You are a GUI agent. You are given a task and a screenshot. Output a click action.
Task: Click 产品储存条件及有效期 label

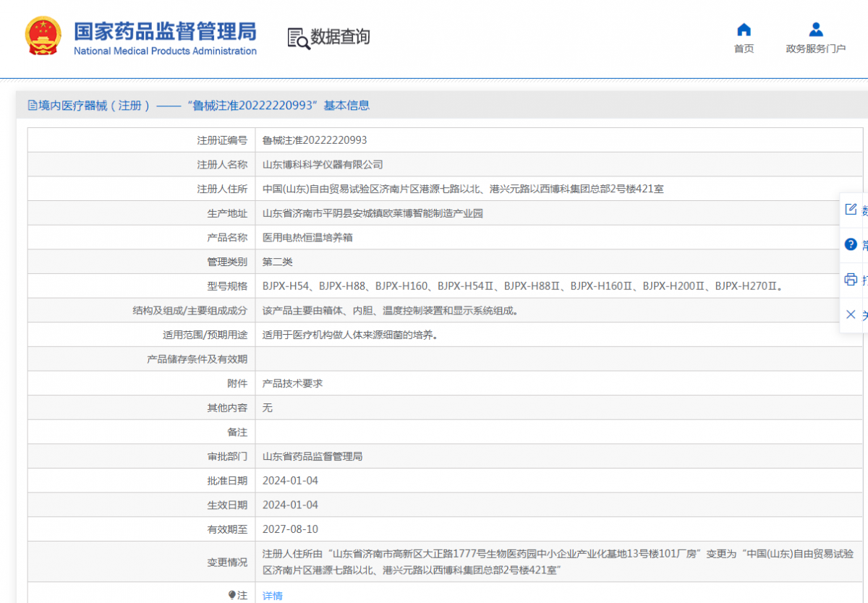click(x=197, y=359)
